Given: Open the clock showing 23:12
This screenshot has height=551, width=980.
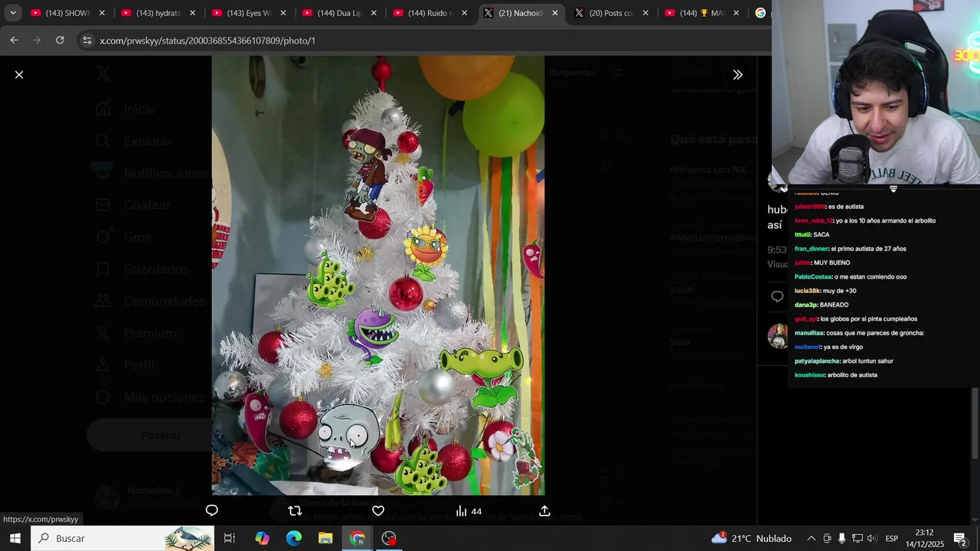Looking at the screenshot, I should [x=924, y=538].
